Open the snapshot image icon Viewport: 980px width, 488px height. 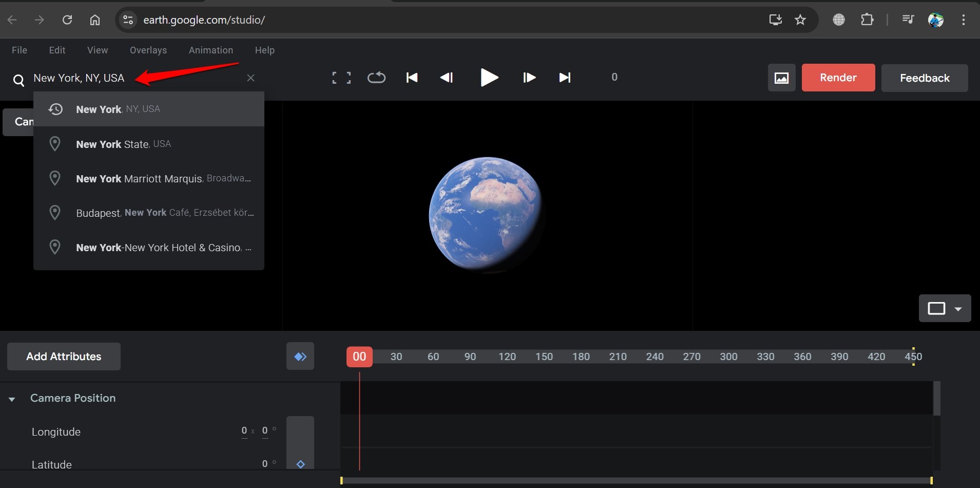click(x=781, y=78)
